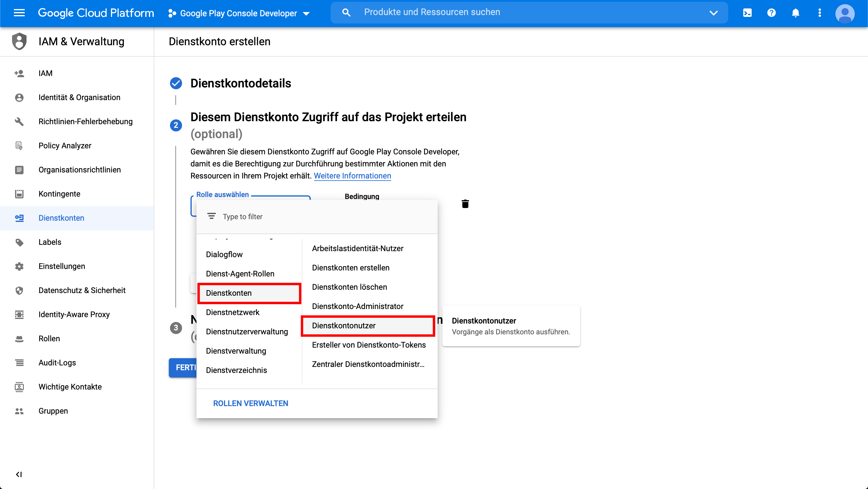868x489 pixels.
Task: Click the Einstellungen gear icon
Action: click(19, 266)
